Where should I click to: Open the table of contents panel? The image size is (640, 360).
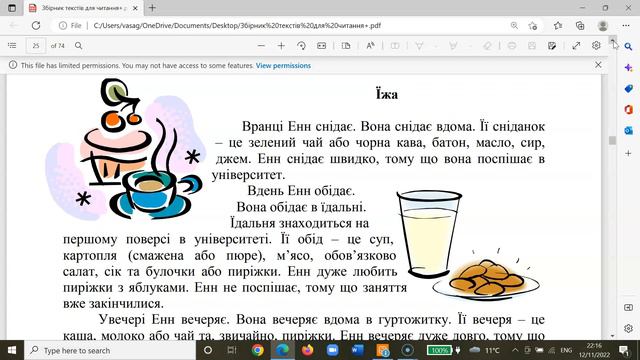tap(12, 46)
